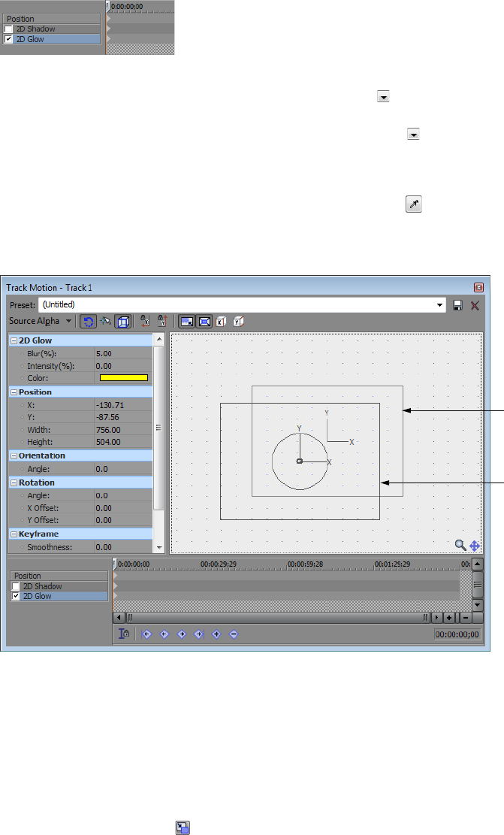The height and width of the screenshot is (835, 504).
Task: Click Delete Keyframe diamond minus icon
Action: click(234, 634)
